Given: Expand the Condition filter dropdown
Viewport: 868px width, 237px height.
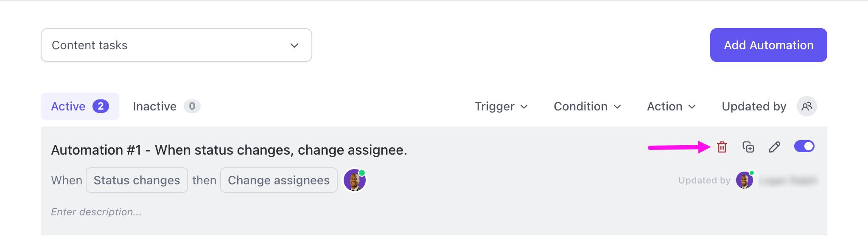Looking at the screenshot, I should [587, 106].
